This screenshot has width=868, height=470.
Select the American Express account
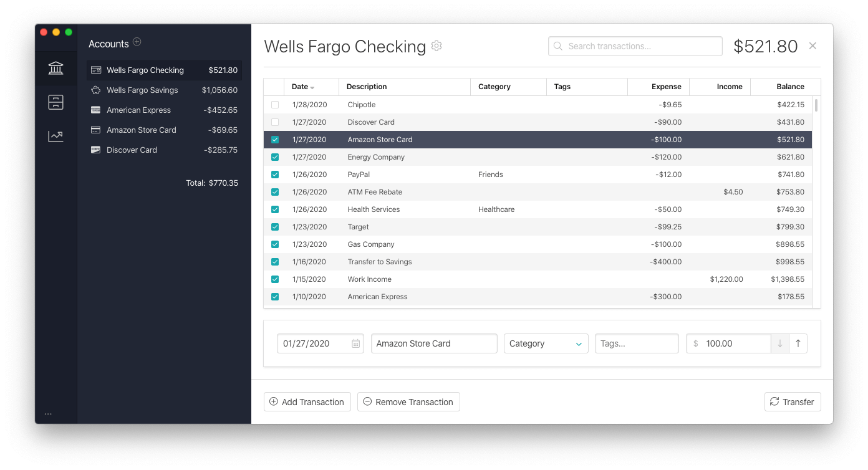pos(138,110)
